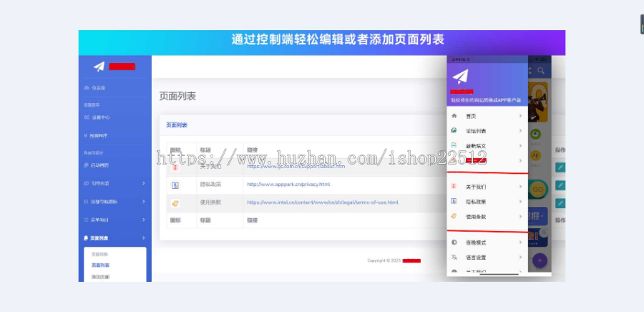Select 添加页面 submenu entry in the sidebar
Viewport: 644px width, 312px height.
(x=100, y=277)
